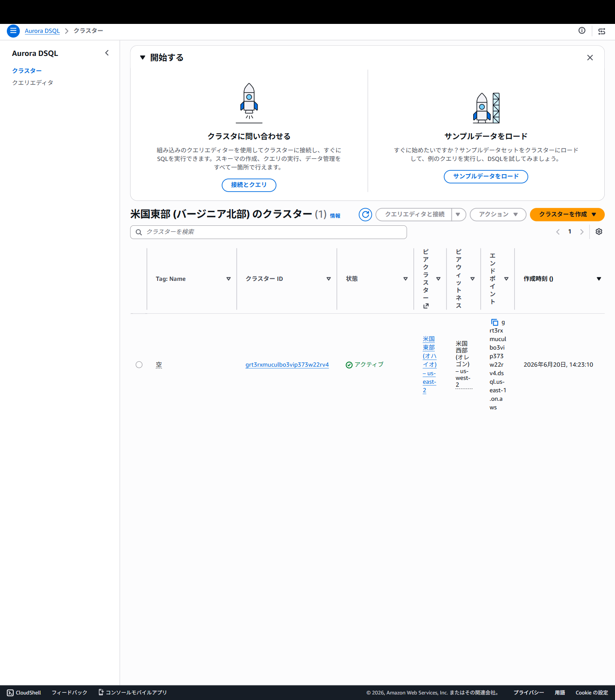Open プライバシー footer link

[x=529, y=693]
